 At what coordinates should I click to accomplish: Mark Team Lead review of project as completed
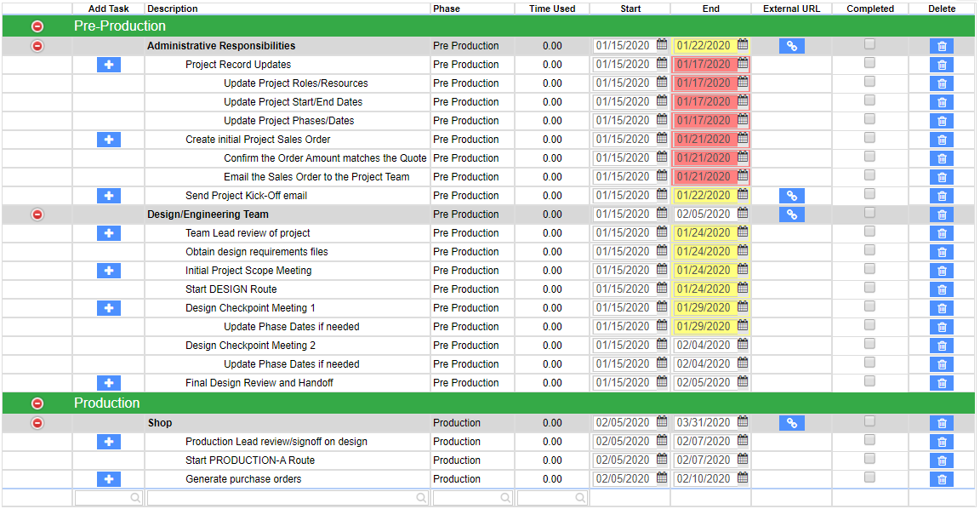[x=869, y=232]
